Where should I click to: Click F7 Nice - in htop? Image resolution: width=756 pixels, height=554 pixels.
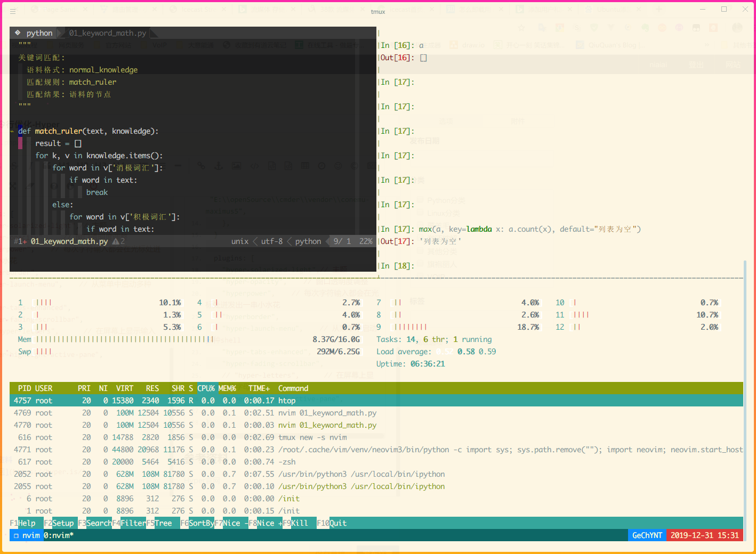tap(231, 523)
